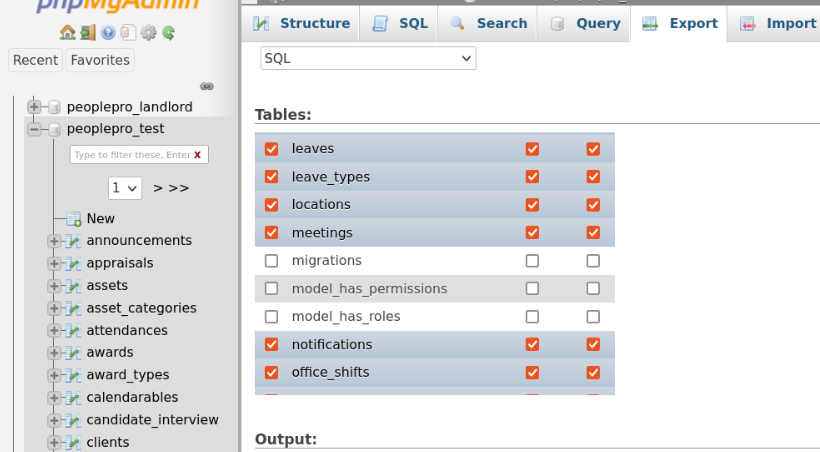Click the green reload navigation icon
The width and height of the screenshot is (820, 452).
168,33
